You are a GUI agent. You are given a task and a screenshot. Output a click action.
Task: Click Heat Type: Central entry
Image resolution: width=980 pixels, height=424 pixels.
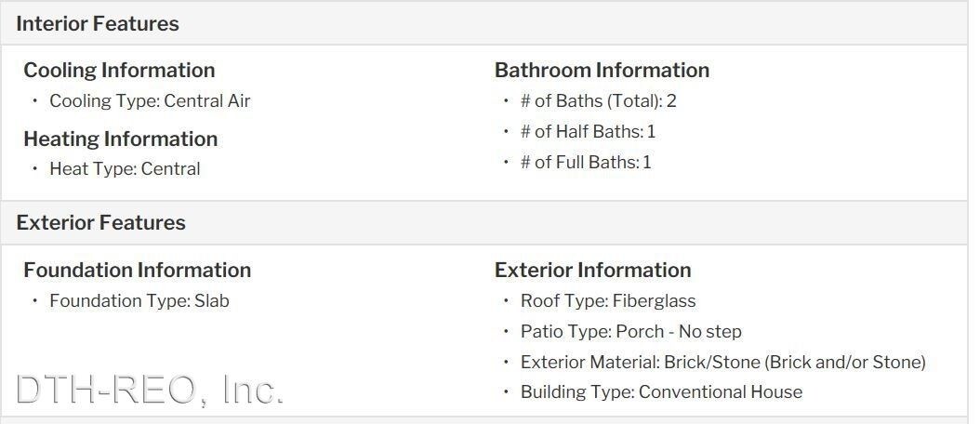point(125,169)
